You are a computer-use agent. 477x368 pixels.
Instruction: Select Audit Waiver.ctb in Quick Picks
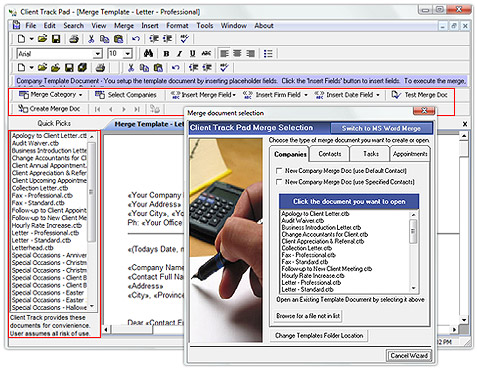pos(35,143)
